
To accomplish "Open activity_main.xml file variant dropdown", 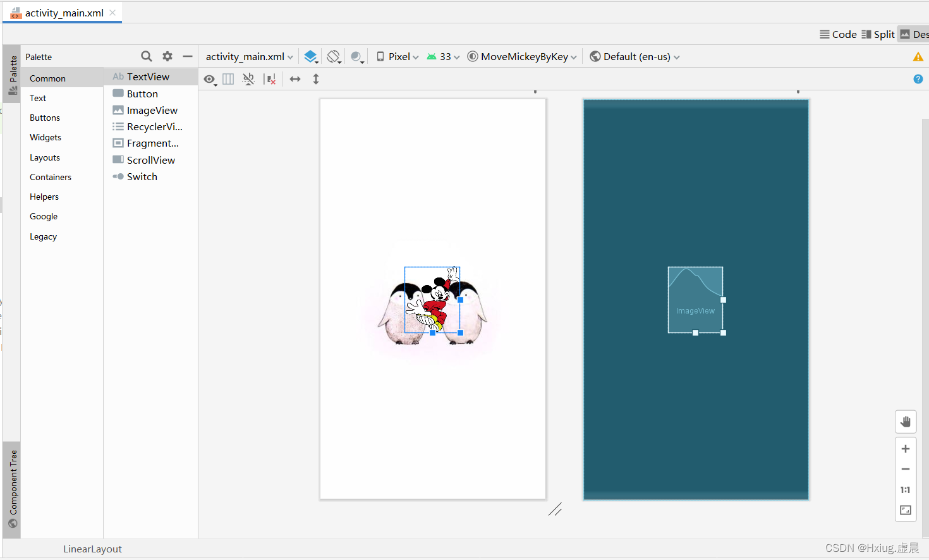I will click(x=250, y=56).
